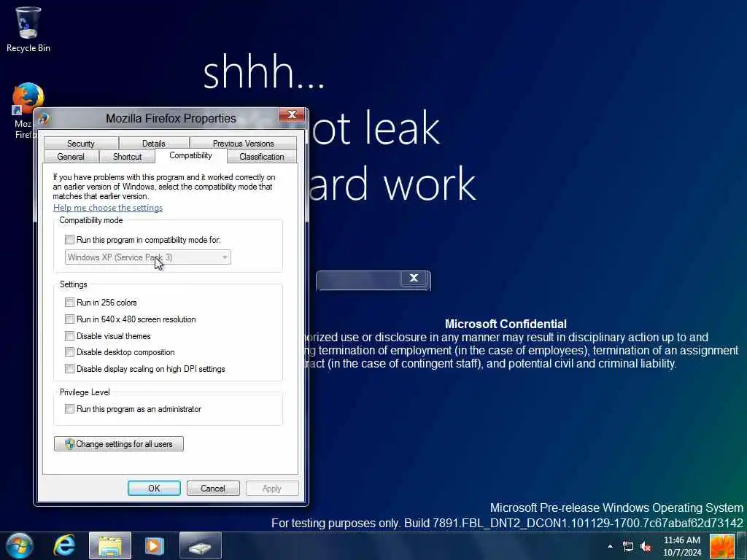Image resolution: width=747 pixels, height=560 pixels.
Task: Launch Internet Explorer from the taskbar
Action: coord(64,545)
